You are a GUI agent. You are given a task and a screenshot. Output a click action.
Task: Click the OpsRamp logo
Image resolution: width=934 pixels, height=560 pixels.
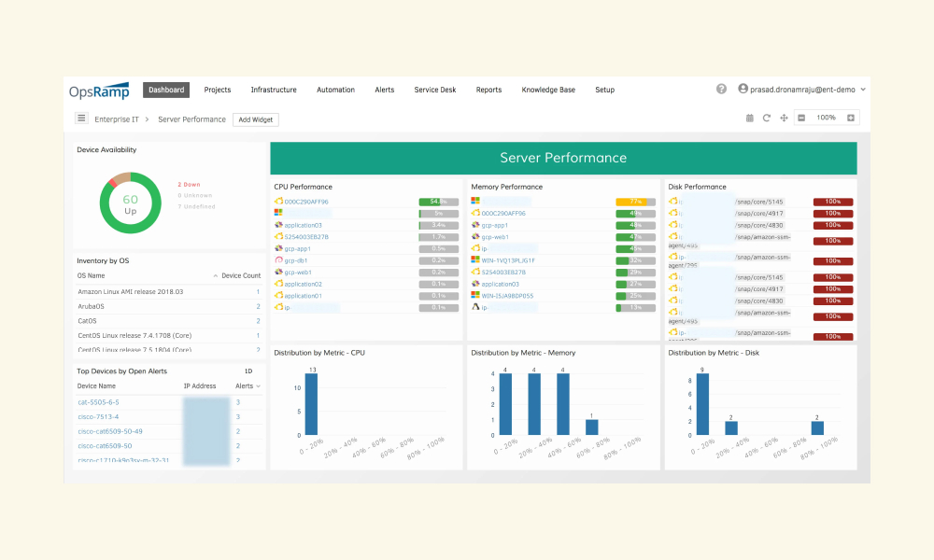[x=99, y=91]
